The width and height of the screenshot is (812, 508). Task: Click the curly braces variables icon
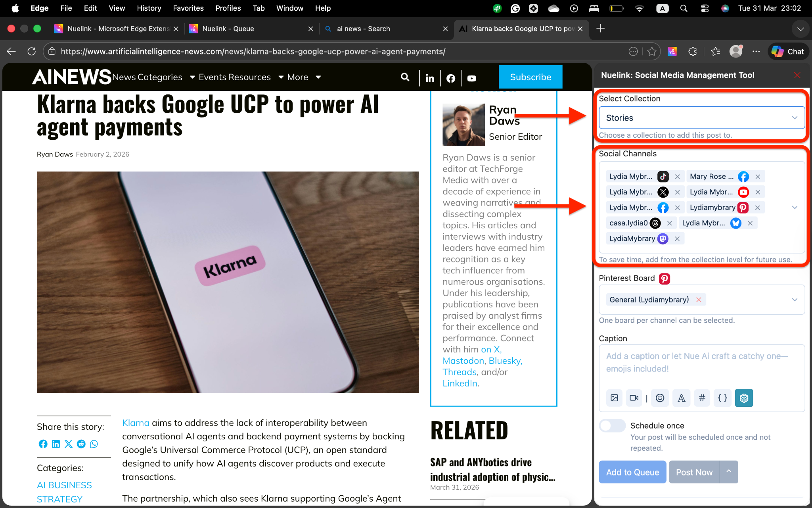tap(722, 398)
